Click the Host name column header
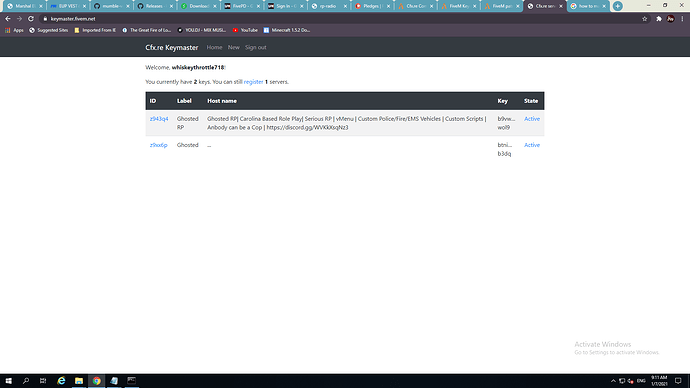 [222, 101]
